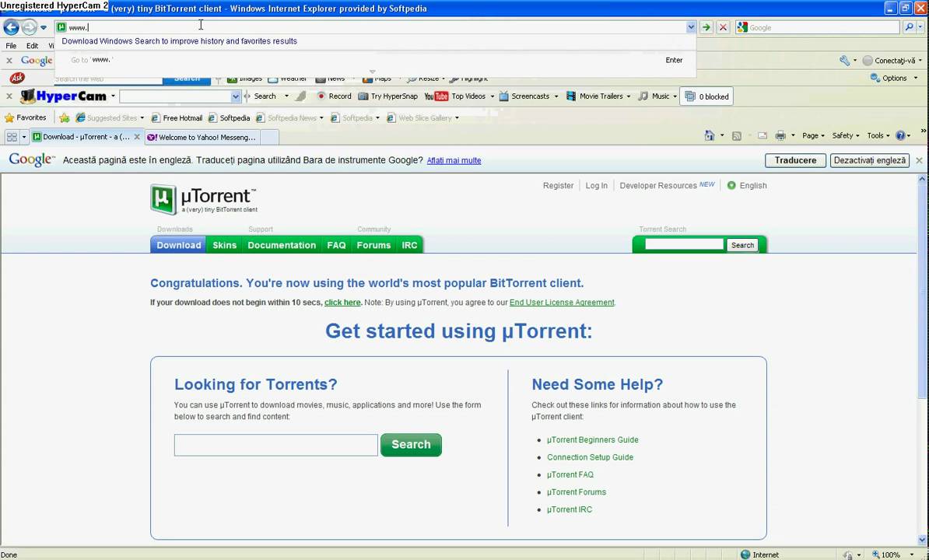Open the recent pages dropdown beside Forward
The image size is (929, 560).
point(44,28)
